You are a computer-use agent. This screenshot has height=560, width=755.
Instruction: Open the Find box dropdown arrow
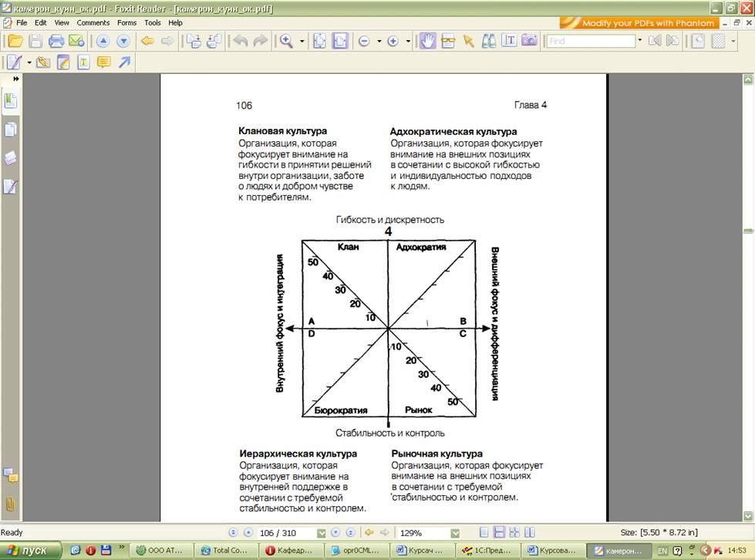point(640,41)
